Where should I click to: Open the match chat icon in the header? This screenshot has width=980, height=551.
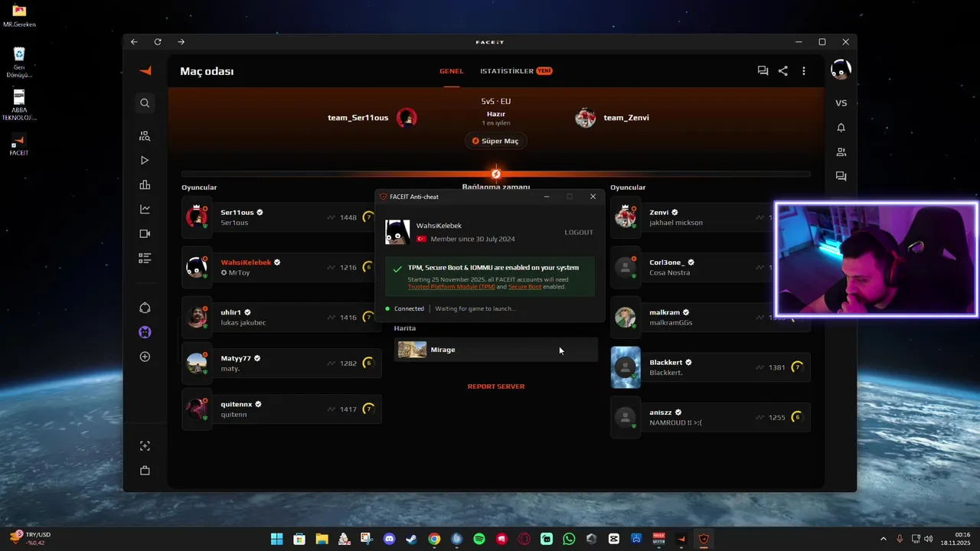click(x=763, y=70)
